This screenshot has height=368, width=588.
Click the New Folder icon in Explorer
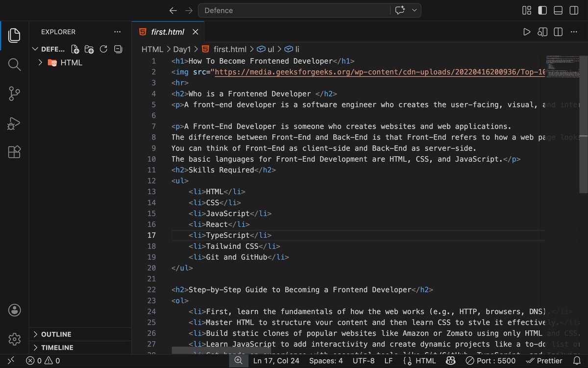(89, 49)
